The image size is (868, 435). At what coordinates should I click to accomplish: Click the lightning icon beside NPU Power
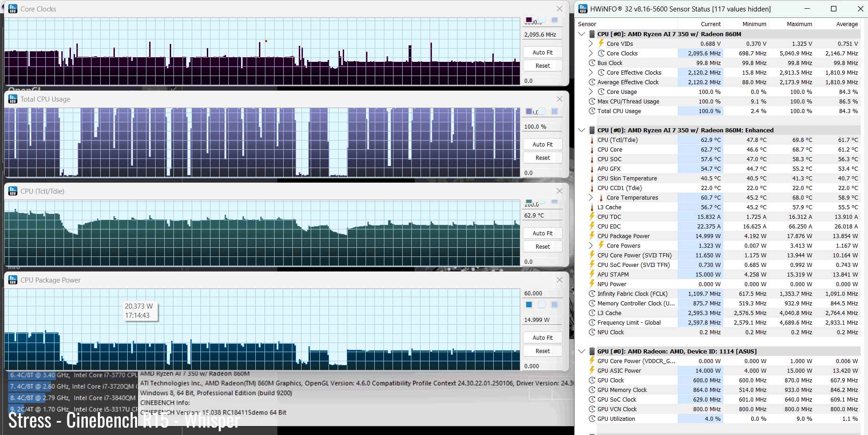pos(592,284)
